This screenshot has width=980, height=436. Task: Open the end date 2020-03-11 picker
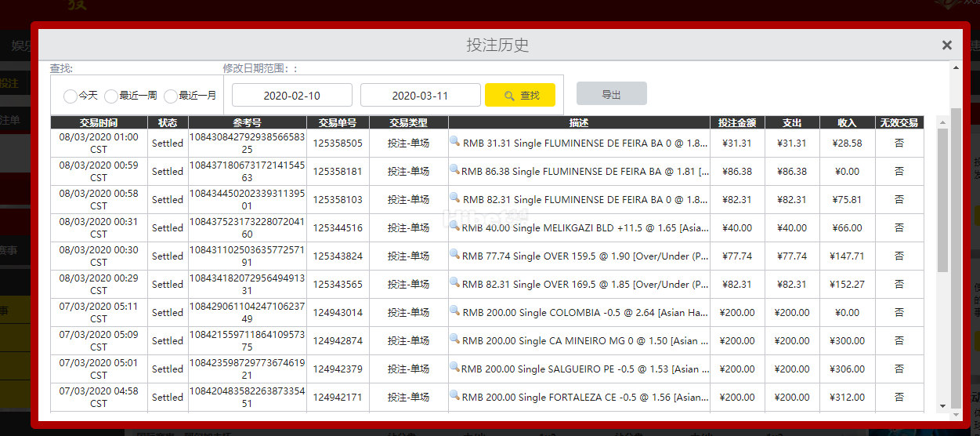tap(420, 96)
